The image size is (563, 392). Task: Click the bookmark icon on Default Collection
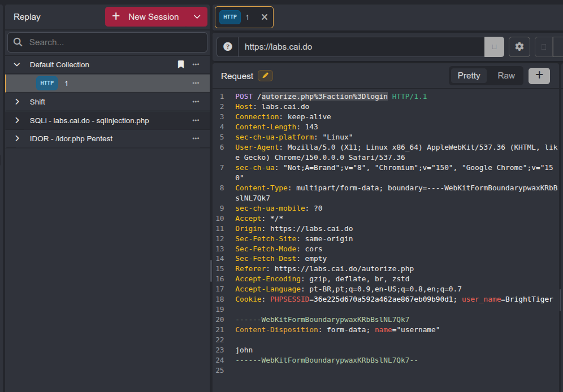point(181,64)
